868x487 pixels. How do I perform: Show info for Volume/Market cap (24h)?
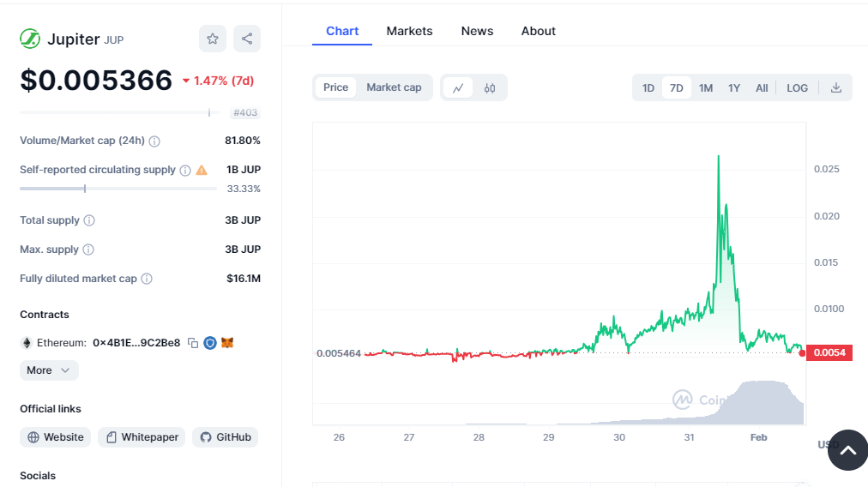[154, 141]
